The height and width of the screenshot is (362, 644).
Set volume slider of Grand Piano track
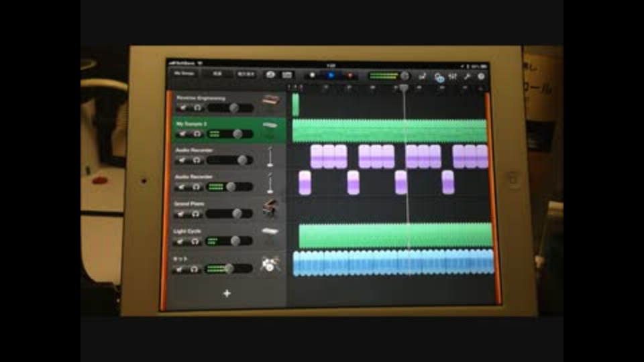coord(229,213)
